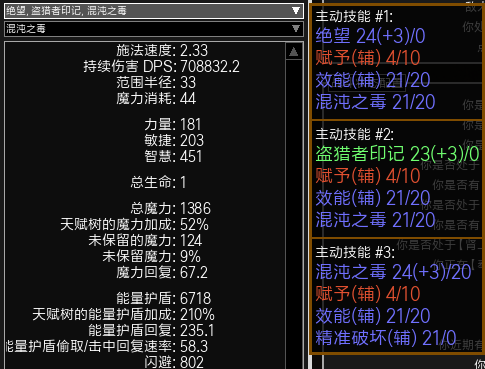485x369 pixels.
Task: Click the stats panel scroll-up arrow
Action: pyautogui.click(x=294, y=52)
